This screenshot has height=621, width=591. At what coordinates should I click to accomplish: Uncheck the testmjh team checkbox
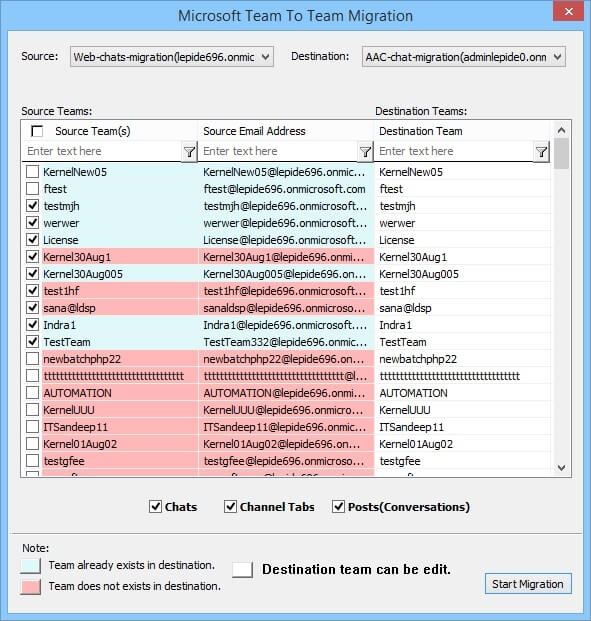32,206
